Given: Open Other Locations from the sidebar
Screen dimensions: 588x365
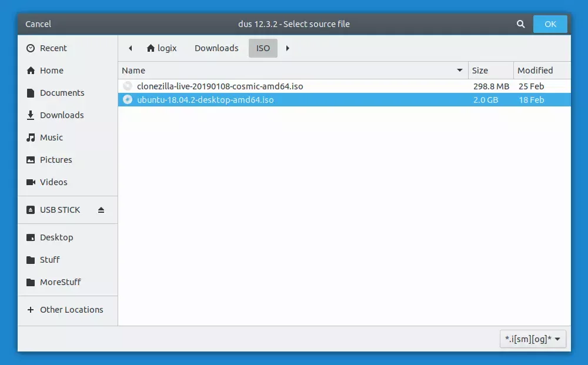Looking at the screenshot, I should tap(71, 309).
